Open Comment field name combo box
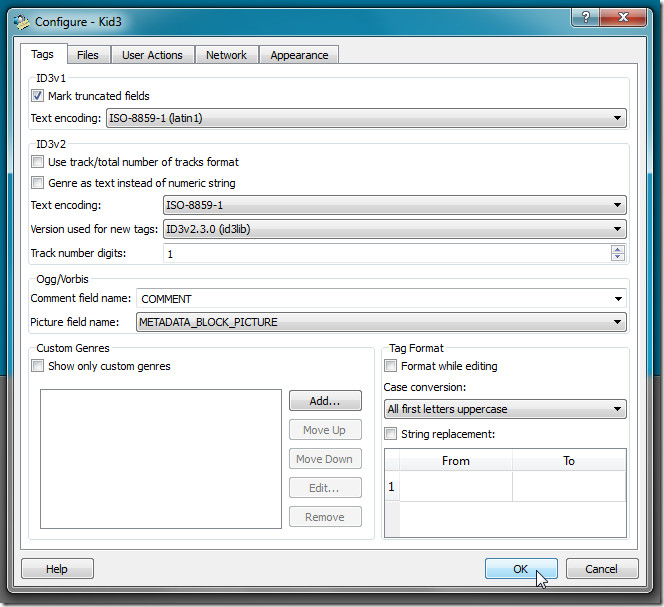This screenshot has height=607, width=664. [381, 299]
